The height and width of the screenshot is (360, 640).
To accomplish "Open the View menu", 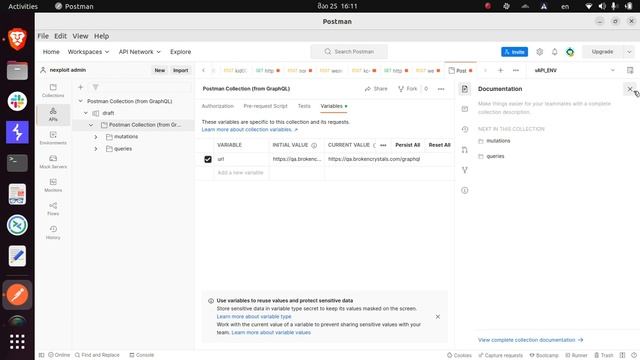I will (x=80, y=36).
